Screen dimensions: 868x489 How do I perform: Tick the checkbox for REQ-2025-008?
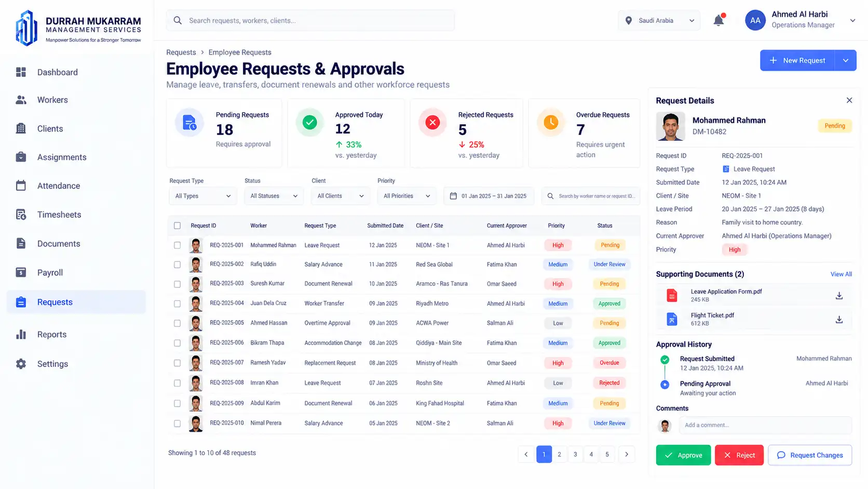[177, 383]
